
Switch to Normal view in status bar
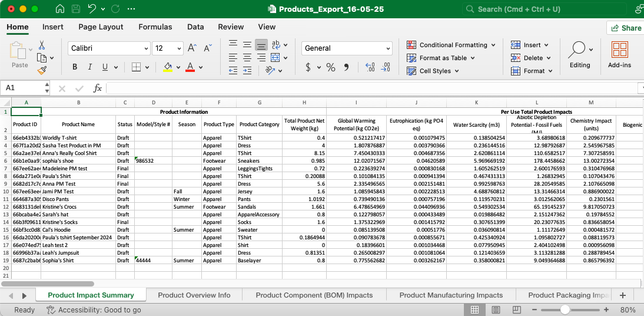pos(474,310)
